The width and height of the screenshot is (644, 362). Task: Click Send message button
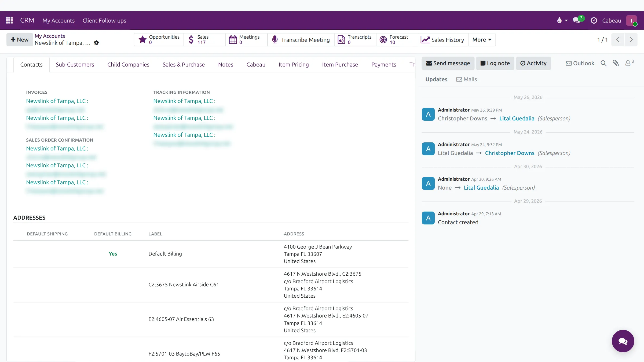tap(448, 63)
